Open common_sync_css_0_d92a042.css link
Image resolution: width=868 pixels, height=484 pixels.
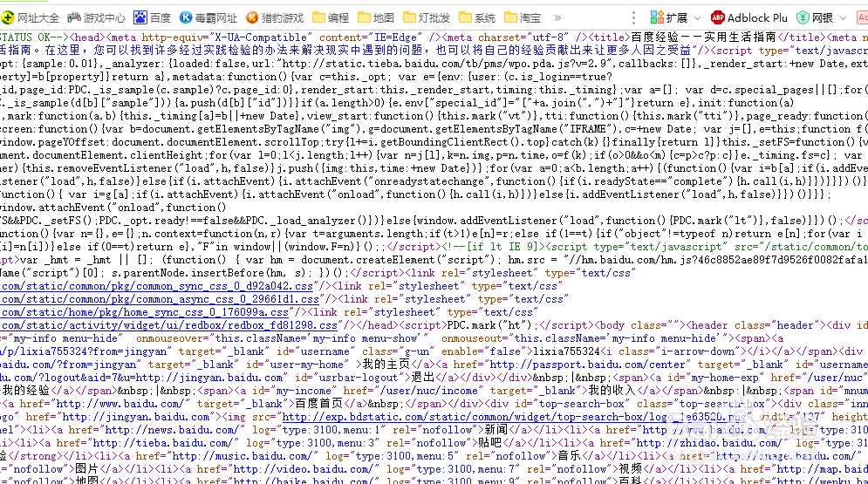click(157, 286)
